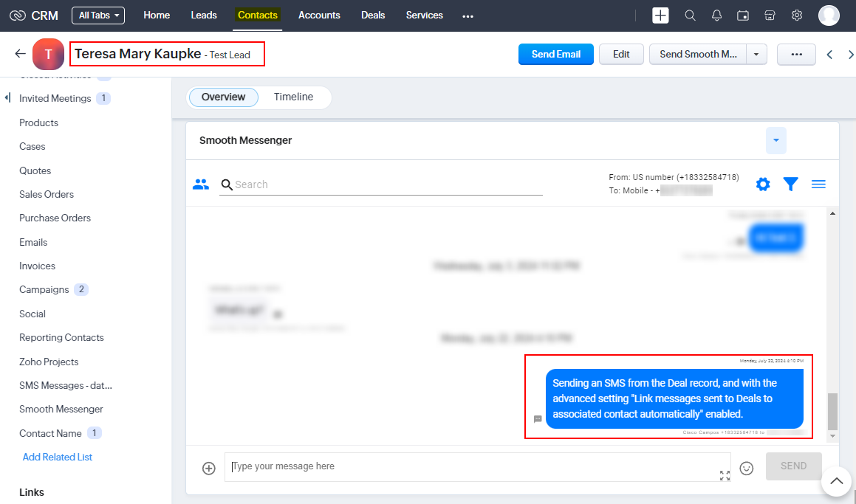
Task: Open the Services module tab
Action: 424,15
